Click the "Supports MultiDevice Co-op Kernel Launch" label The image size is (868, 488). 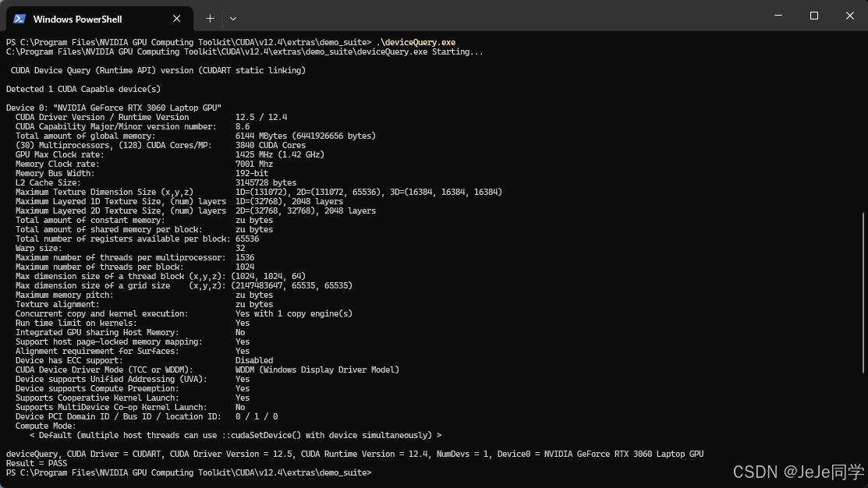pyautogui.click(x=112, y=408)
